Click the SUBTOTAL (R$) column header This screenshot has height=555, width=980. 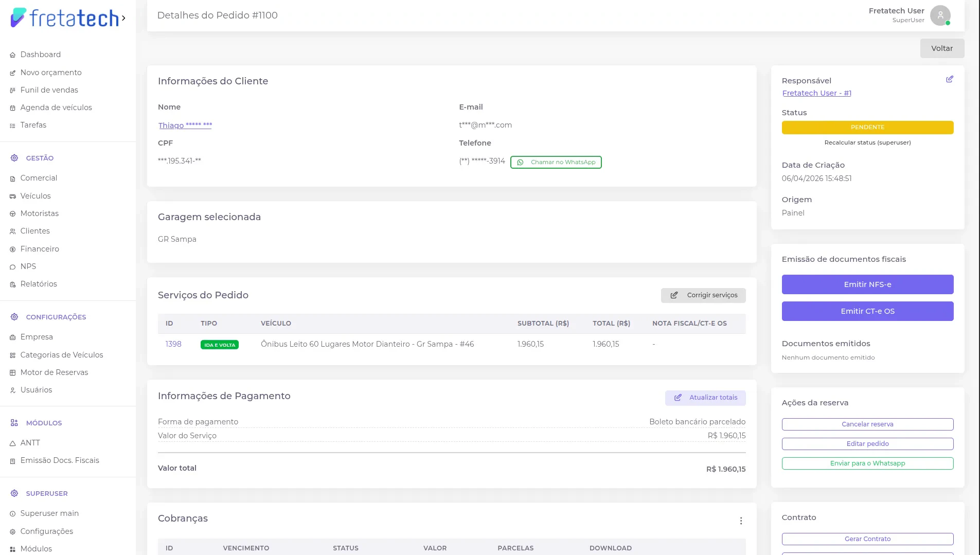[x=543, y=324]
